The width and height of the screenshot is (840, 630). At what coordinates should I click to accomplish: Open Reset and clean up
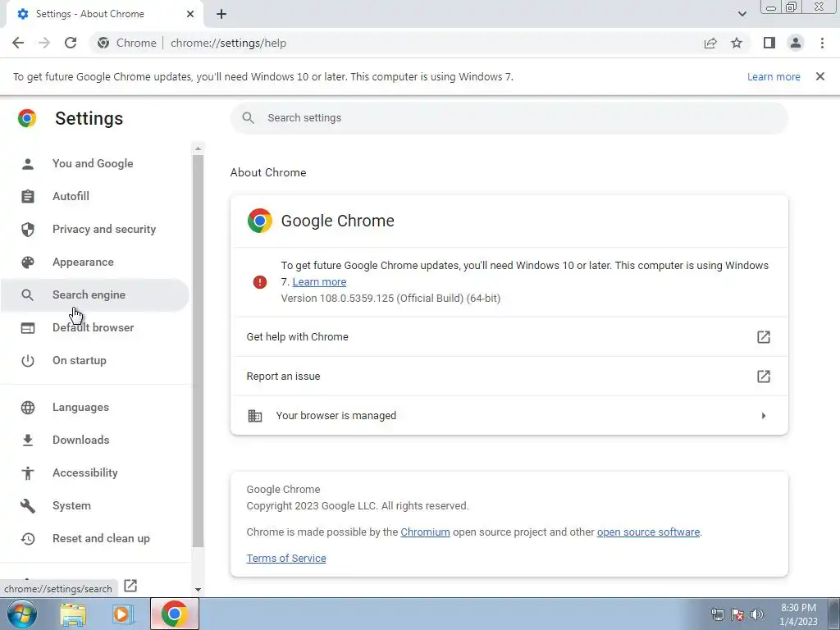94,538
